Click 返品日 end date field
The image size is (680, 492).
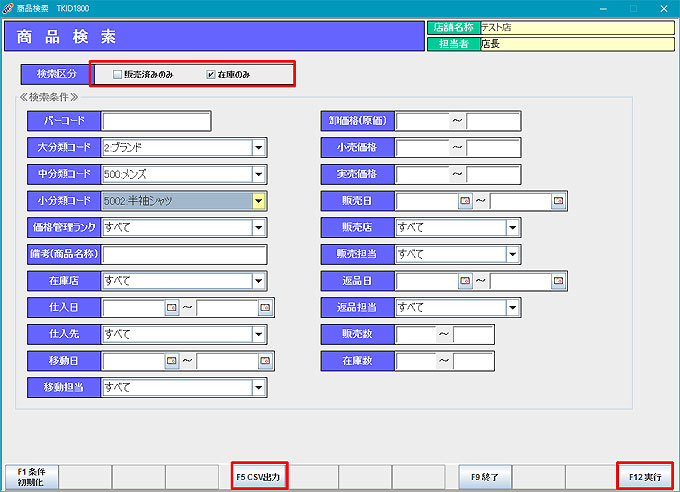(x=521, y=281)
